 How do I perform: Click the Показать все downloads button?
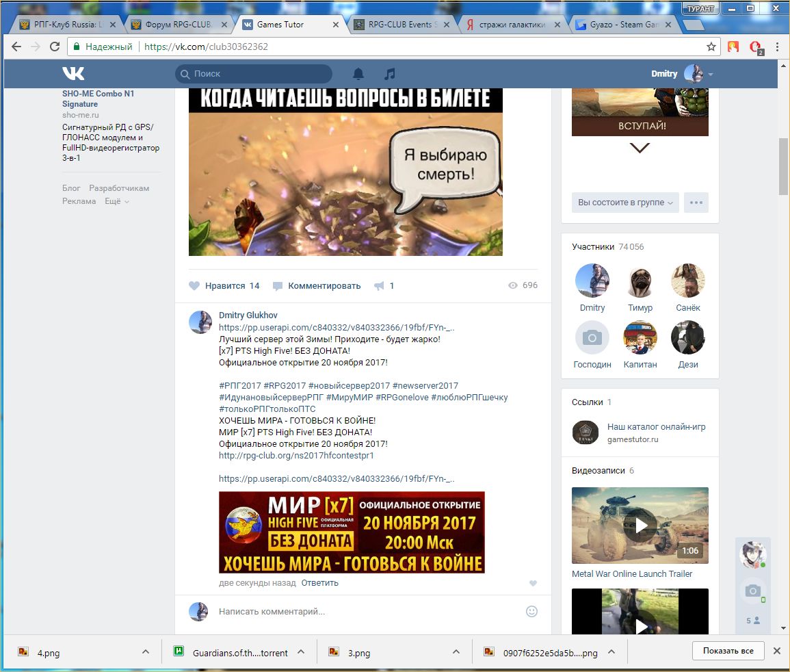click(x=728, y=651)
